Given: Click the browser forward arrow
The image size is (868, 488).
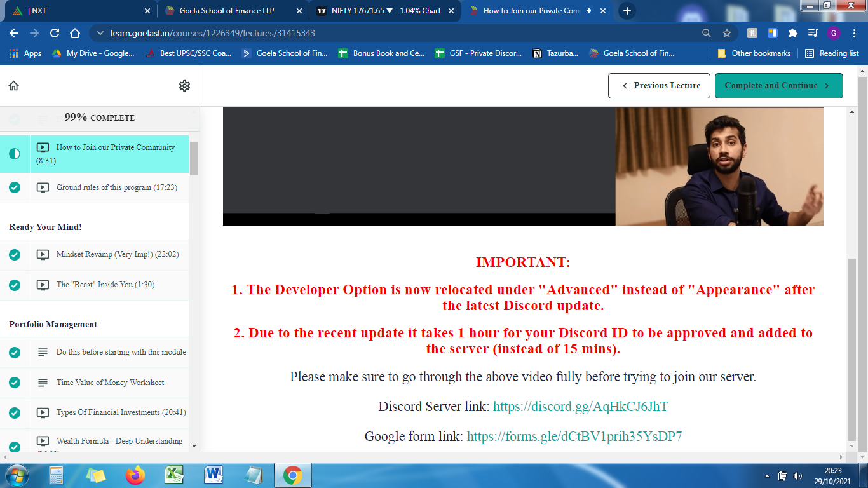Looking at the screenshot, I should 34,33.
